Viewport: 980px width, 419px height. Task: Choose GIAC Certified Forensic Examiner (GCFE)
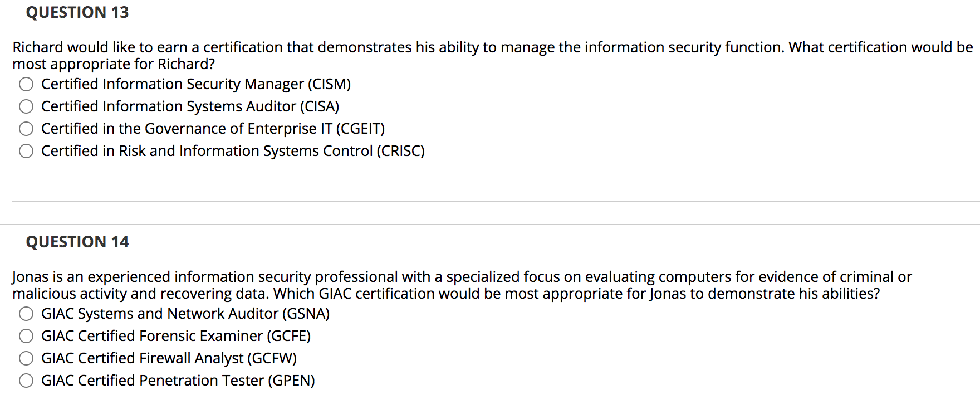[x=26, y=337]
